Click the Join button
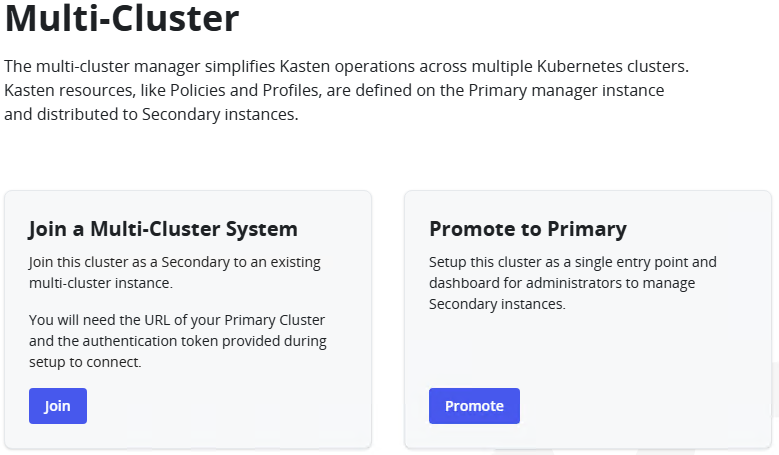Screen dimensions: 779x455 point(58,406)
